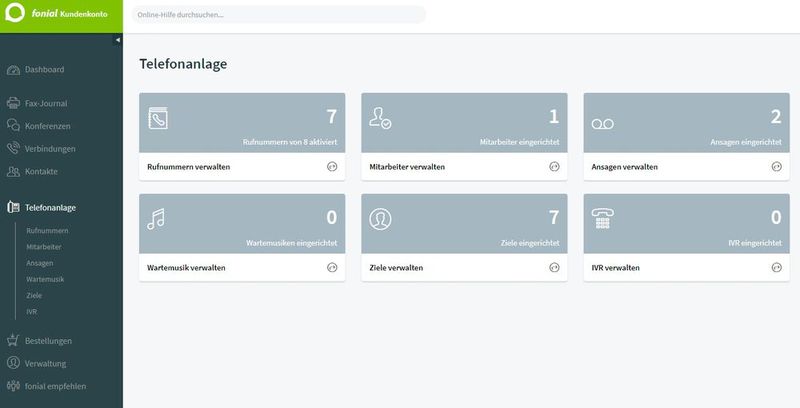Viewport: 800px width, 408px height.
Task: Click the 'IVR eingerichtet' text
Action: pyautogui.click(x=755, y=243)
